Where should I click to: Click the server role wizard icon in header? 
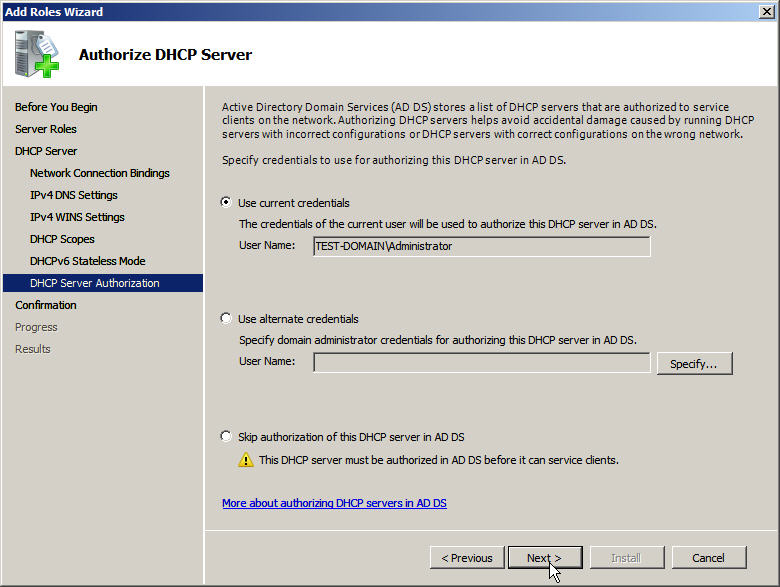[x=37, y=54]
